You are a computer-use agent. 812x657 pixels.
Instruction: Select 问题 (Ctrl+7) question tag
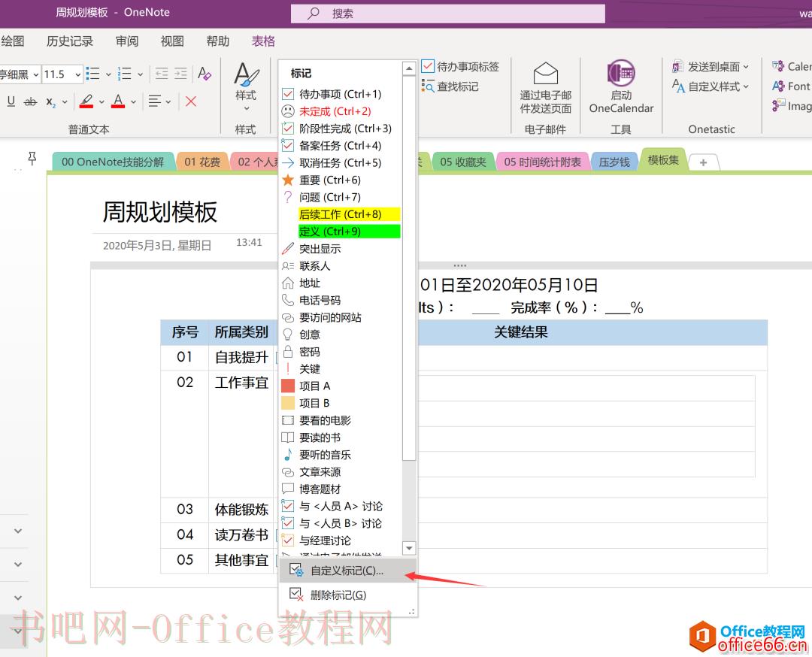click(341, 197)
